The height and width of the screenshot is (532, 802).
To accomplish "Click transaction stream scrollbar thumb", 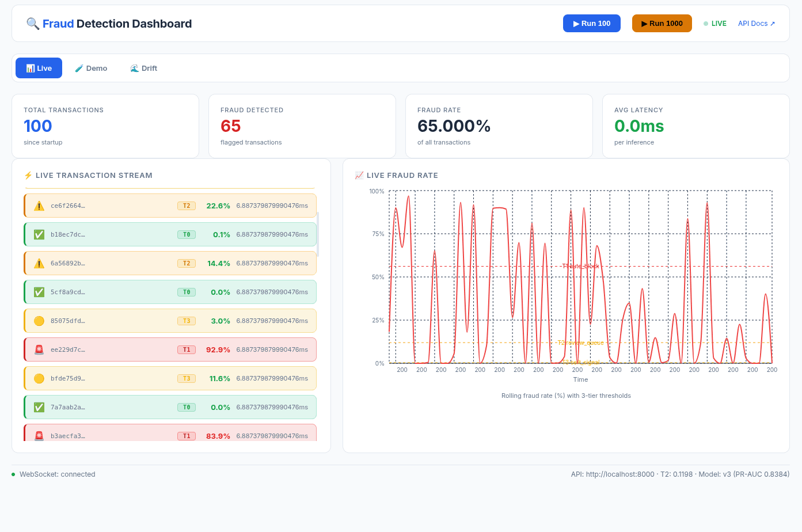I will (x=318, y=234).
